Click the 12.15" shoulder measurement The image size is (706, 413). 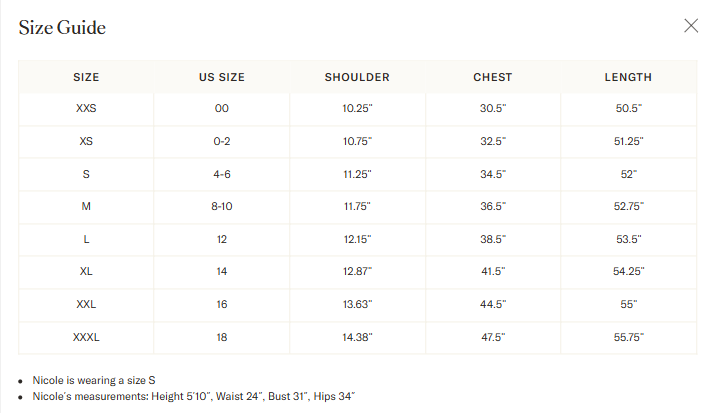pyautogui.click(x=358, y=239)
